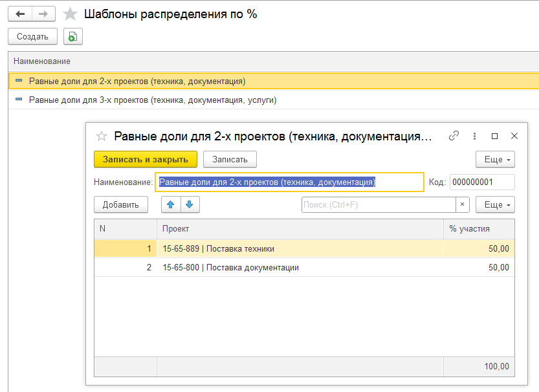Open the Еще dropdown beside search
This screenshot has width=539, height=392.
(x=495, y=204)
